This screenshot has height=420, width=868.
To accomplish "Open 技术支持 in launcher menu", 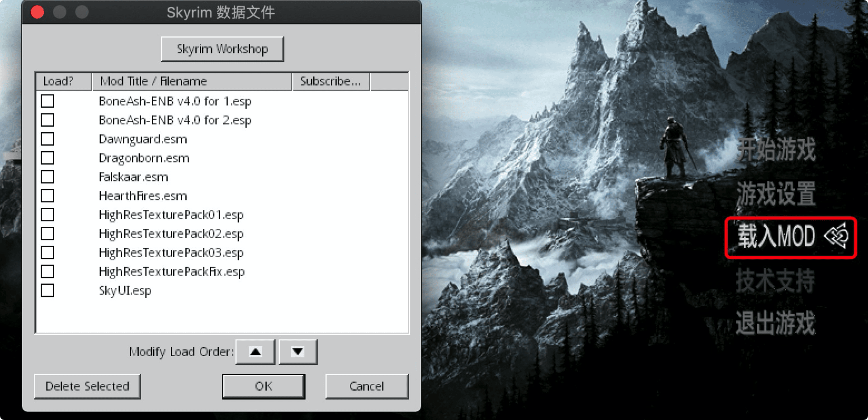I will pyautogui.click(x=775, y=280).
